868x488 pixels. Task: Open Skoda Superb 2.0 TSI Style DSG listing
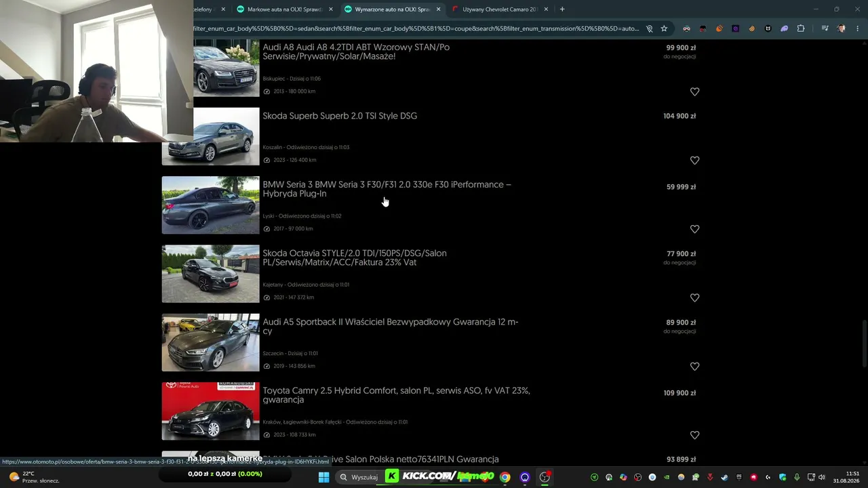click(340, 116)
